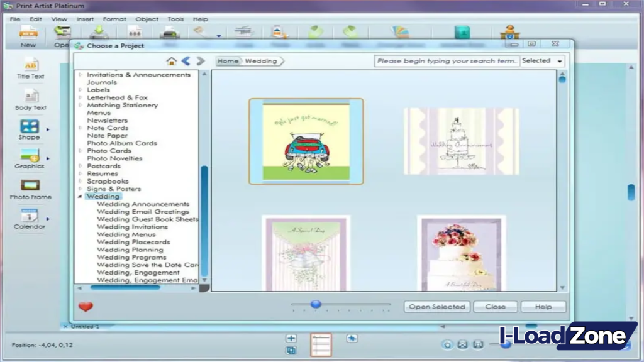Select the Wedding Invitations category
Viewport: 644px width, 362px height.
pos(133,227)
